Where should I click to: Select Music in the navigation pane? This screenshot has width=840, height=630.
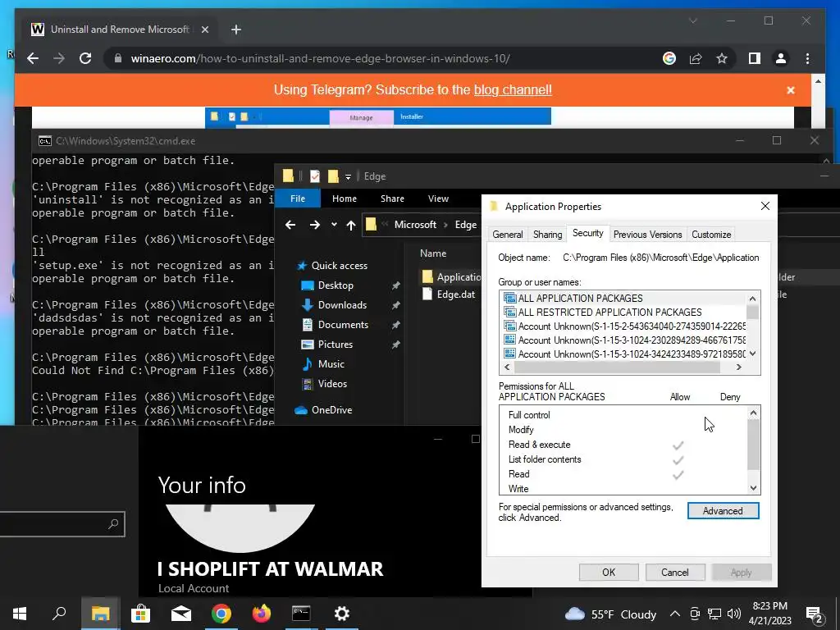pos(331,364)
